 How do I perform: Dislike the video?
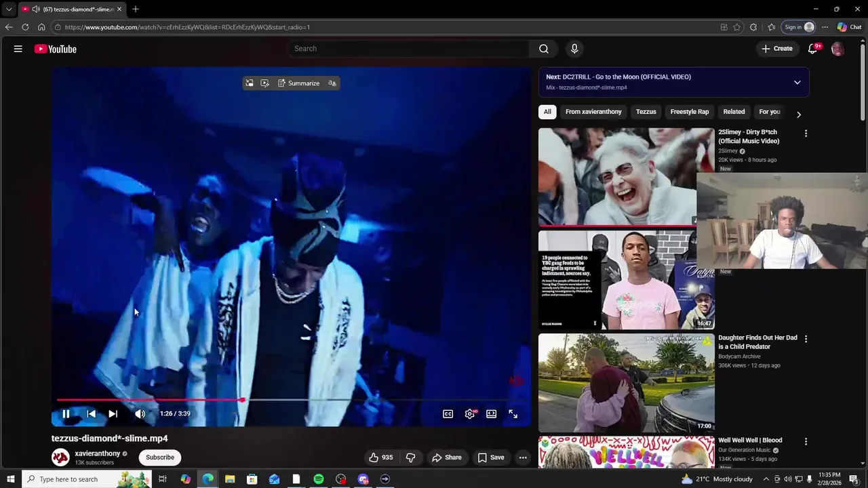(x=410, y=457)
